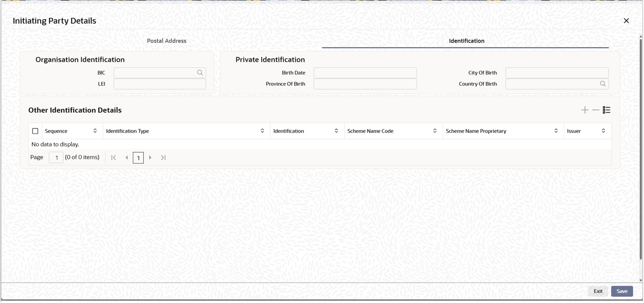Click the Birth Date field
Image resolution: width=644 pixels, height=303 pixels.
pos(365,73)
